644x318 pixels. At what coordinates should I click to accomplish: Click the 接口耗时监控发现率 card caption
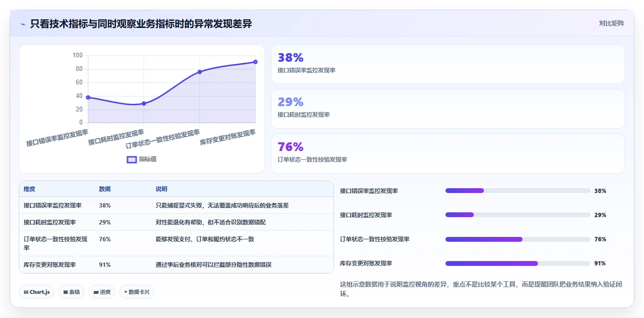[304, 115]
